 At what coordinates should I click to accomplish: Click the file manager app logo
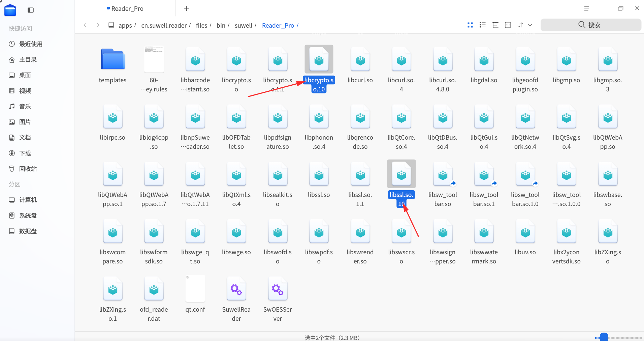coord(10,10)
